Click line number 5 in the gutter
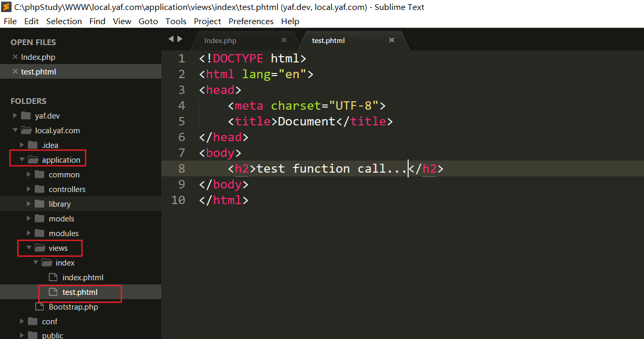Image resolution: width=644 pixels, height=339 pixels. (x=181, y=121)
